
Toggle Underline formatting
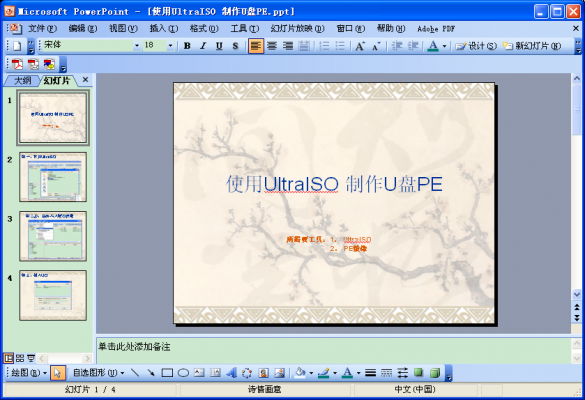coord(219,46)
